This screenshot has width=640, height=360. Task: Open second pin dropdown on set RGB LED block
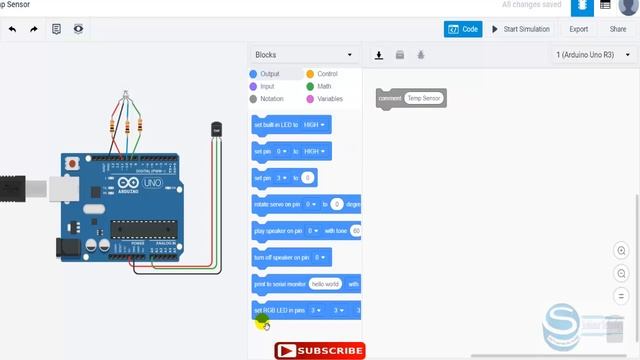click(x=339, y=311)
